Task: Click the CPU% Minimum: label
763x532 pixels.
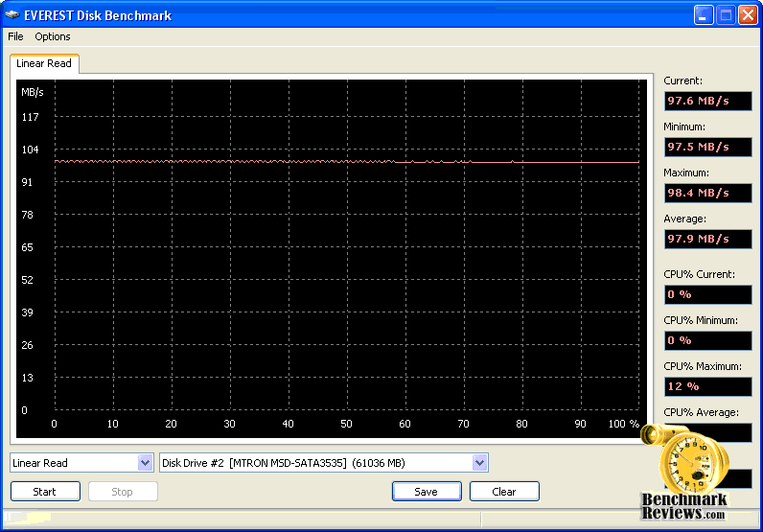Action: coord(701,320)
